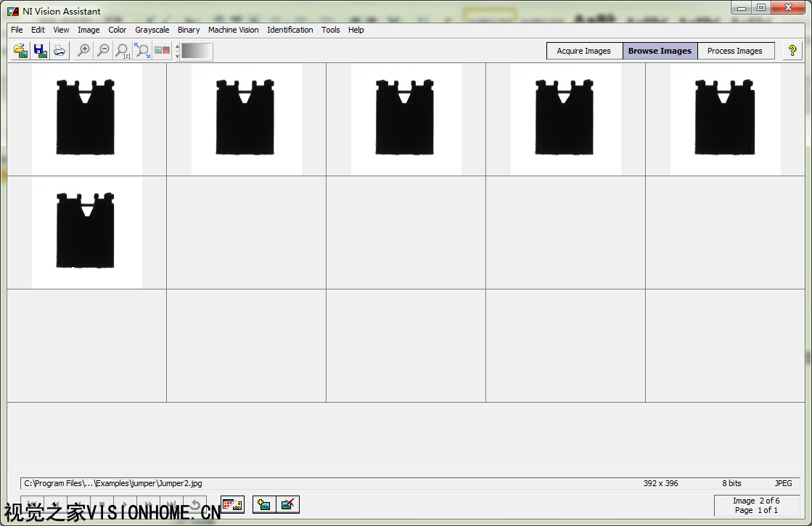This screenshot has width=812, height=526.
Task: Select the jumper thumbnail in second row
Action: 86,232
